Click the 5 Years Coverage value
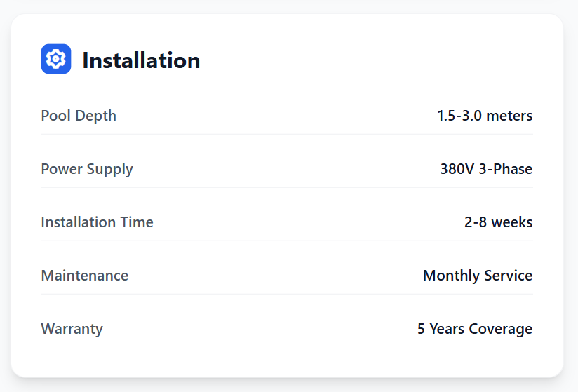Screen dimensions: 578x392 coord(475,329)
